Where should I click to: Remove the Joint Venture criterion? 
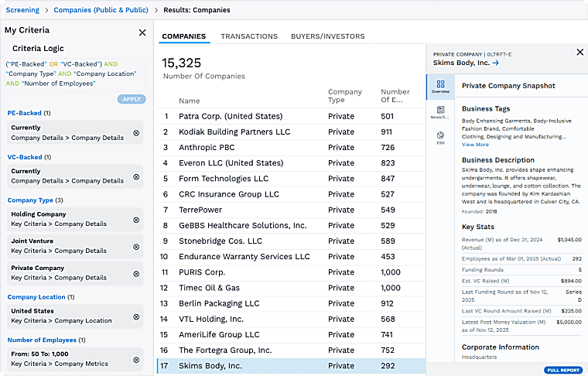(136, 247)
